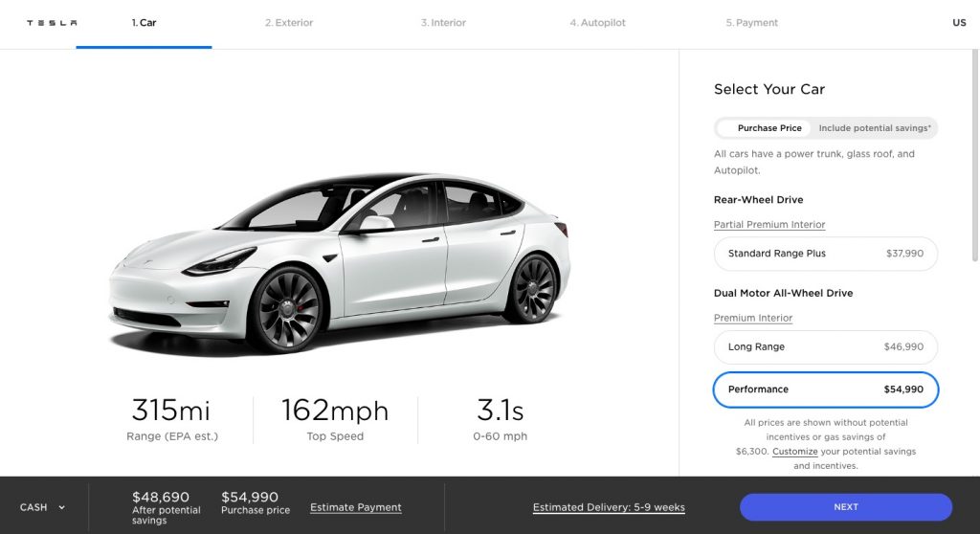This screenshot has width=980, height=534.
Task: Open the CASH payment type dropdown
Action: tap(42, 507)
